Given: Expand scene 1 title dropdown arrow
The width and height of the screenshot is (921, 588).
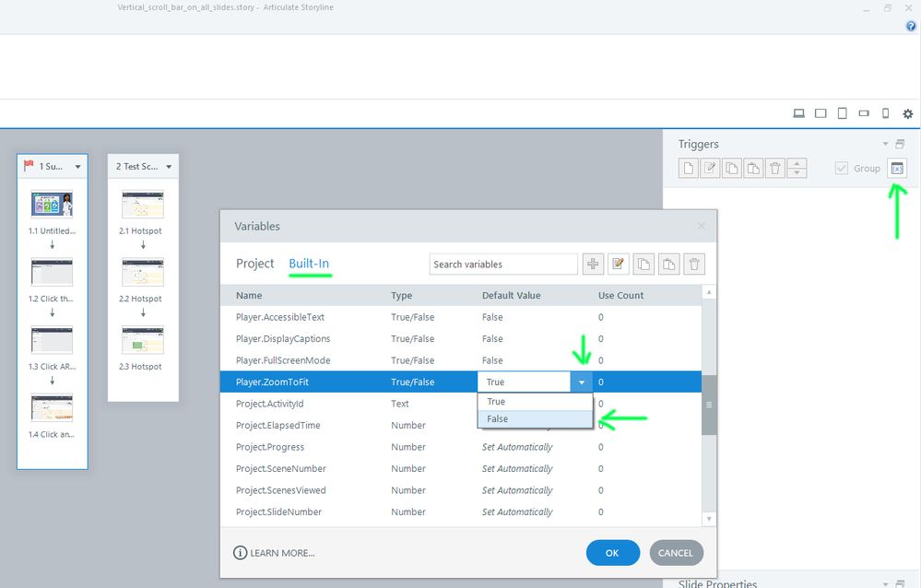Looking at the screenshot, I should point(77,167).
